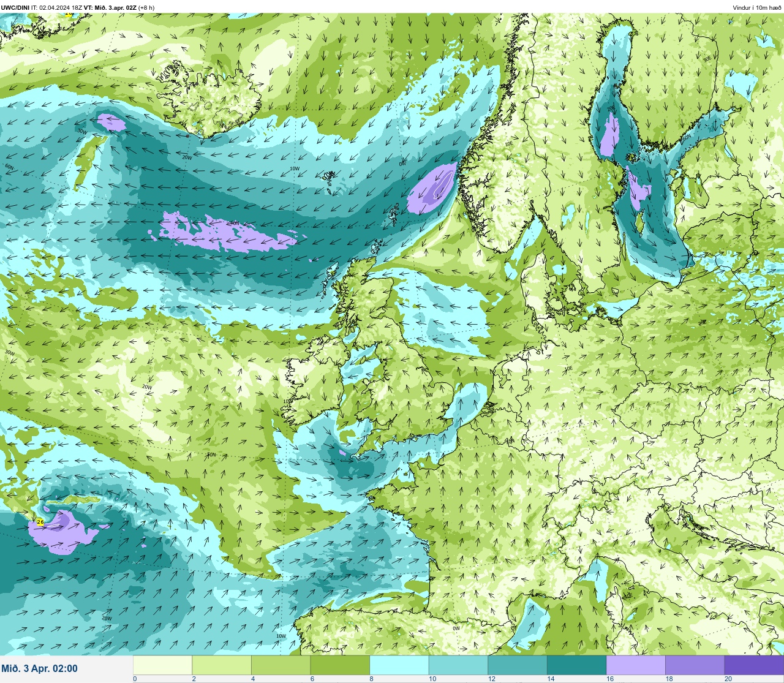Click the 'UWC/DINI' model name text
The height and width of the screenshot is (683, 784).
(15, 7)
